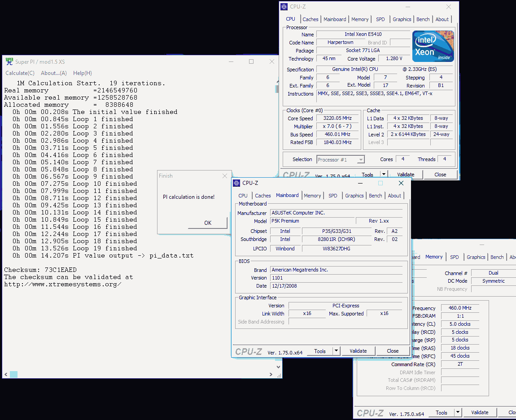The width and height of the screenshot is (516, 420).
Task: Click the Level 2 cache value 2 x 6144 KBytes
Action: [408, 134]
